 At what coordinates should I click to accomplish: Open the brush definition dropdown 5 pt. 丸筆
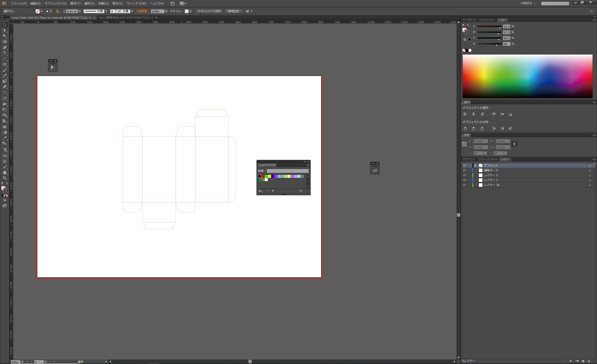tap(132, 11)
